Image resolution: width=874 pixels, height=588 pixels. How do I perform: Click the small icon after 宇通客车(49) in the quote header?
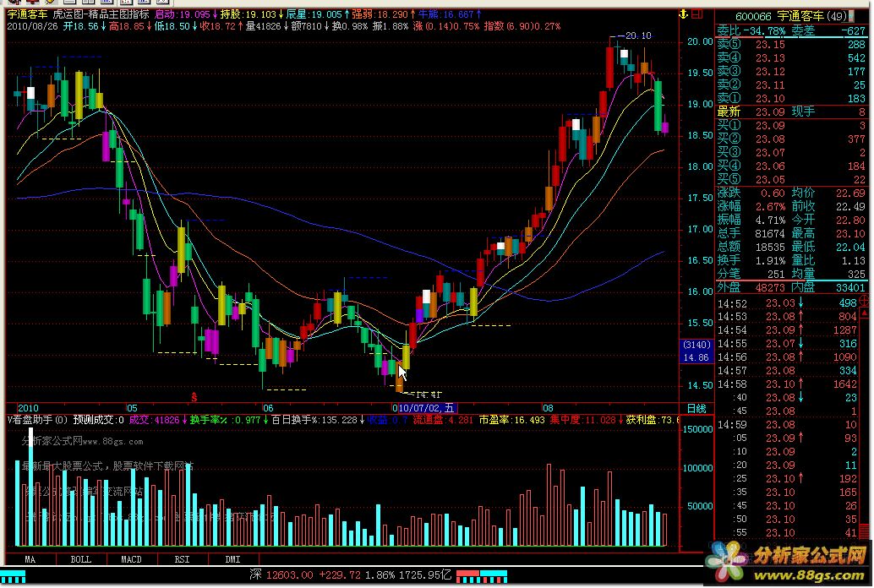click(x=852, y=16)
